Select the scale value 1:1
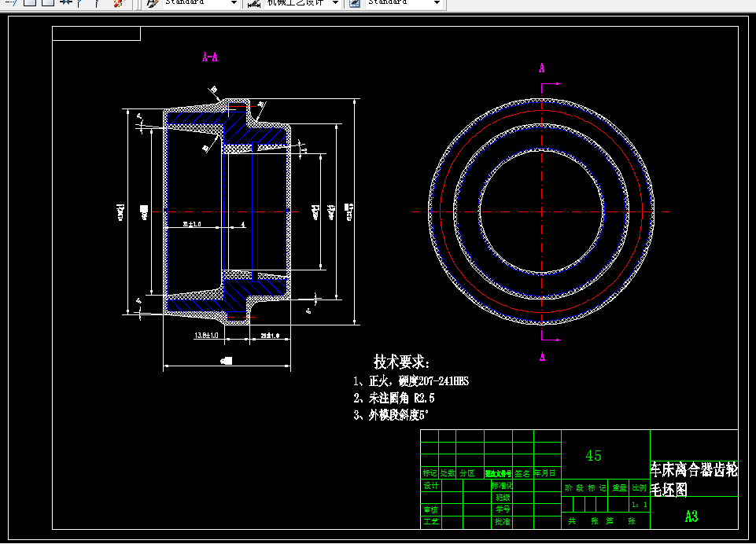This screenshot has width=756, height=544. [640, 505]
